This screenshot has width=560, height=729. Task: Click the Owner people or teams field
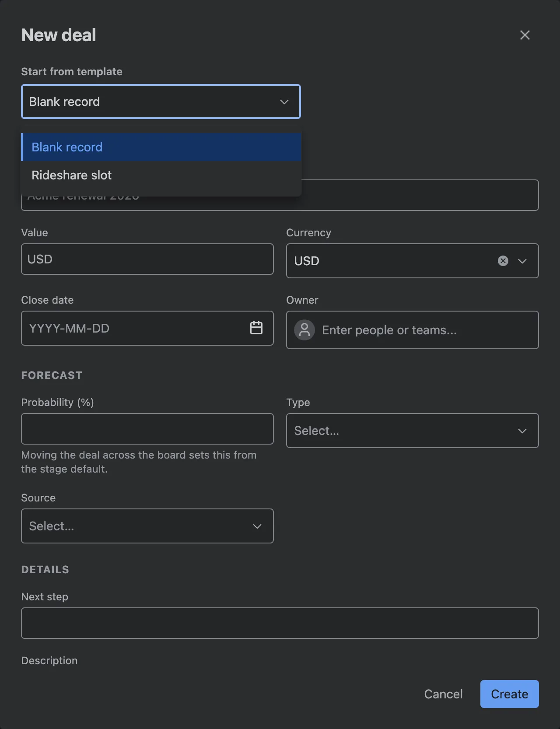click(412, 330)
